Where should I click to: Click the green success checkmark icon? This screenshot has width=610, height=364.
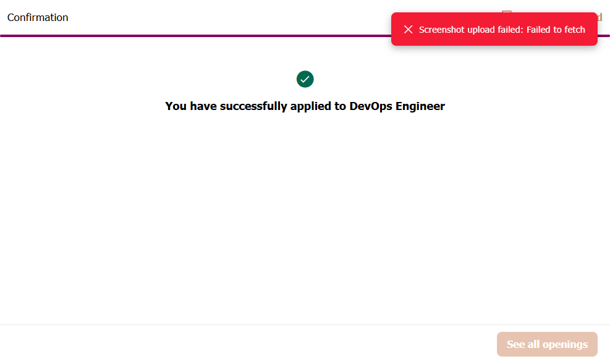pos(305,79)
